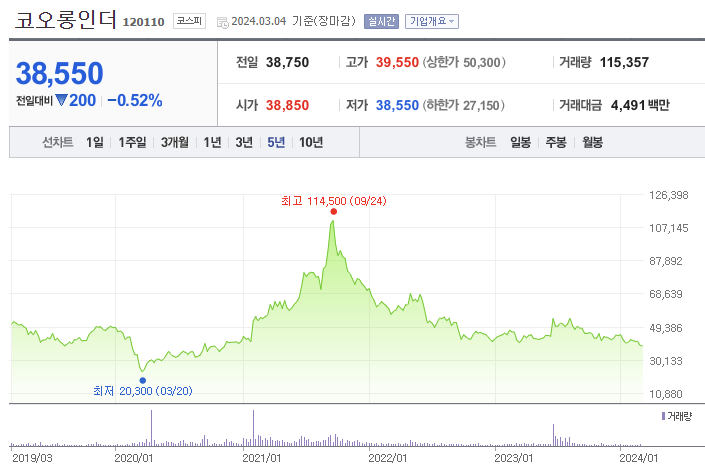
Task: Click the 2021/01 x-axis label
Action: click(261, 458)
